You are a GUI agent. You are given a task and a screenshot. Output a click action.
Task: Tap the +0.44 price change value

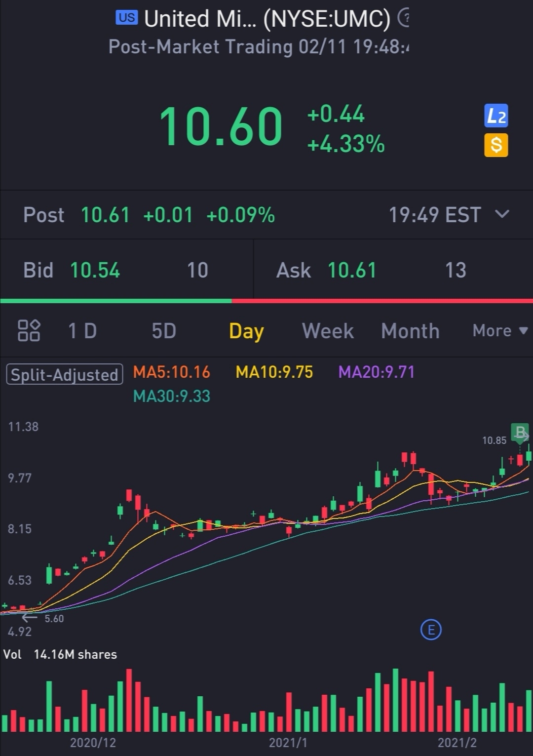[336, 114]
